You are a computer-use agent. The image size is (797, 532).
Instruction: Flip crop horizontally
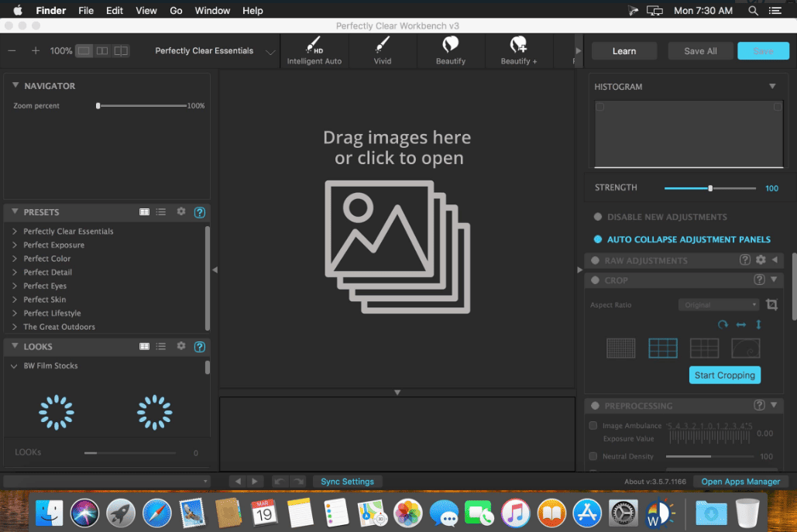741,324
